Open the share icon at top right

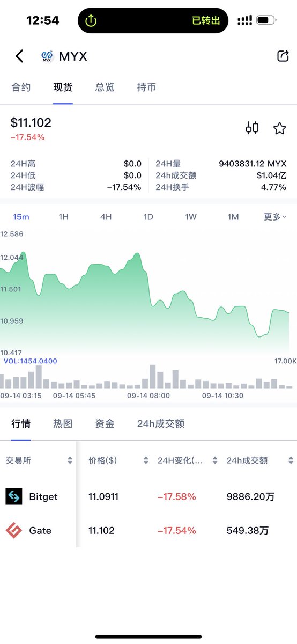283,56
